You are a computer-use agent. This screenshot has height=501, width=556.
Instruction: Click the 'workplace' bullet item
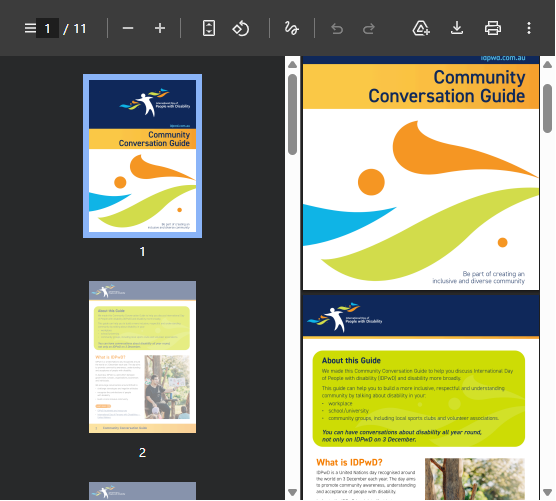point(340,403)
